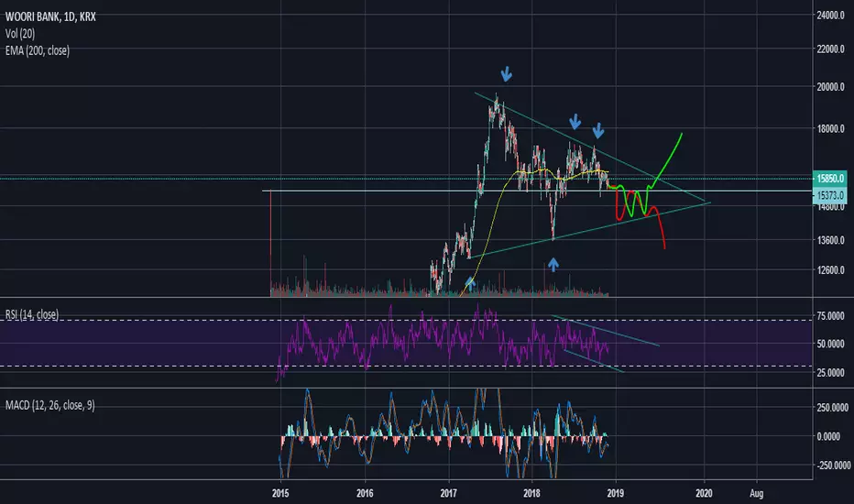The width and height of the screenshot is (854, 504).
Task: Click the 12600.0 price axis label
Action: tap(830, 270)
